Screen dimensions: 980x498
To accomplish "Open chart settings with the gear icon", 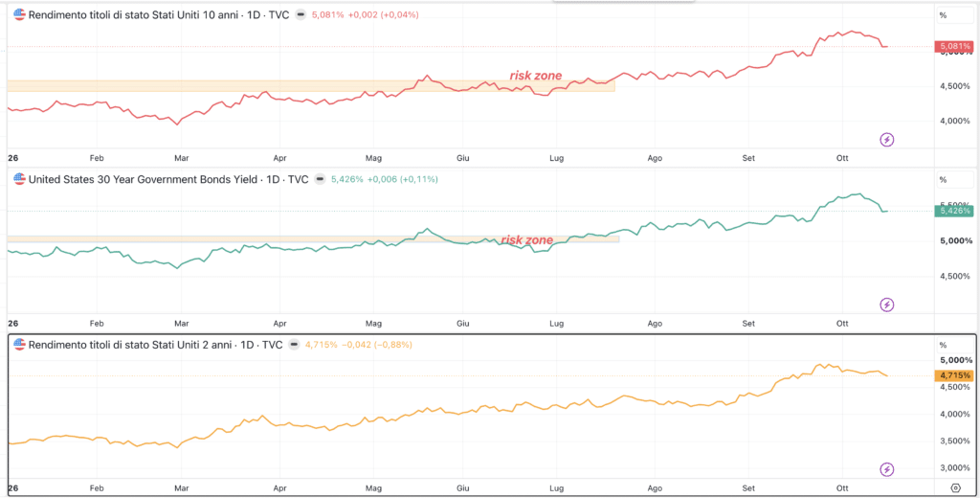I will (955, 488).
